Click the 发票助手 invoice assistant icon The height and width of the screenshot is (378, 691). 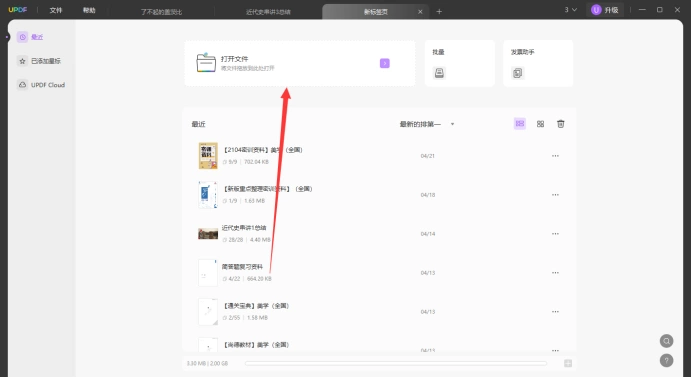517,73
